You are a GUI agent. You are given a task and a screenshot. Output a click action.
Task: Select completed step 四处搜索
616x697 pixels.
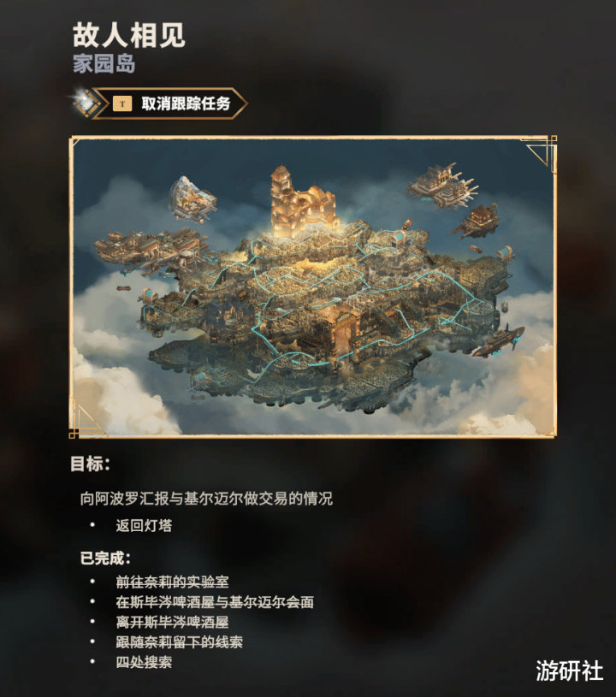click(x=144, y=662)
